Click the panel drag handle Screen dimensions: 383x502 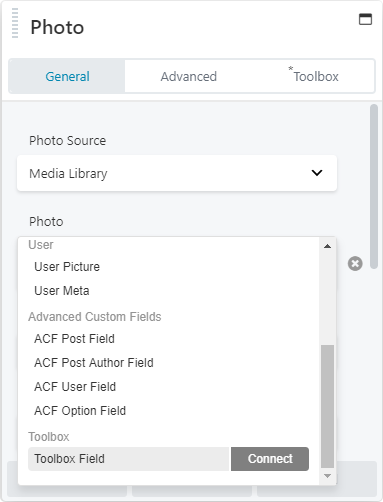click(15, 23)
